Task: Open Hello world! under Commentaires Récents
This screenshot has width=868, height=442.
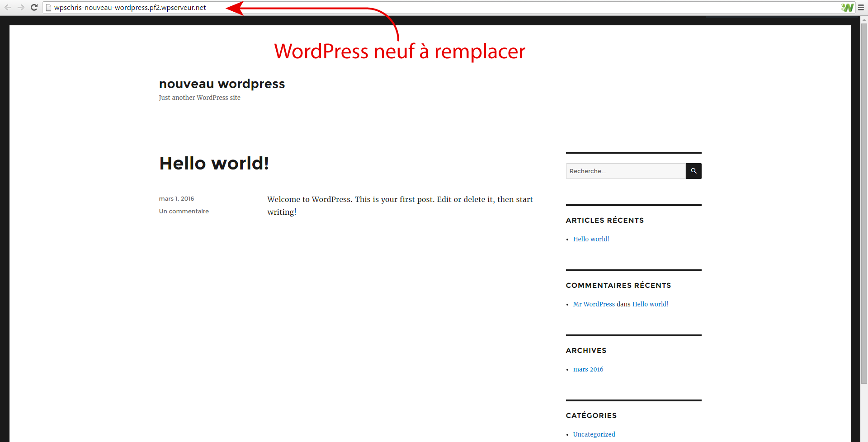Action: coord(650,304)
